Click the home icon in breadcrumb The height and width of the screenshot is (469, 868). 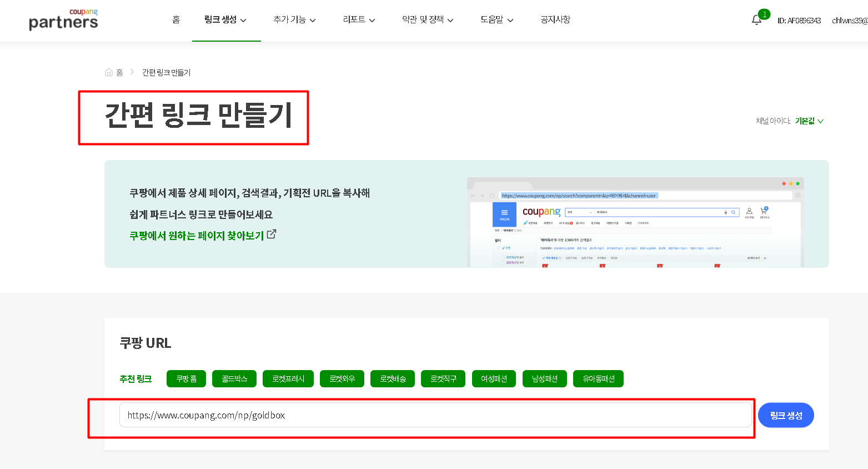(x=109, y=72)
